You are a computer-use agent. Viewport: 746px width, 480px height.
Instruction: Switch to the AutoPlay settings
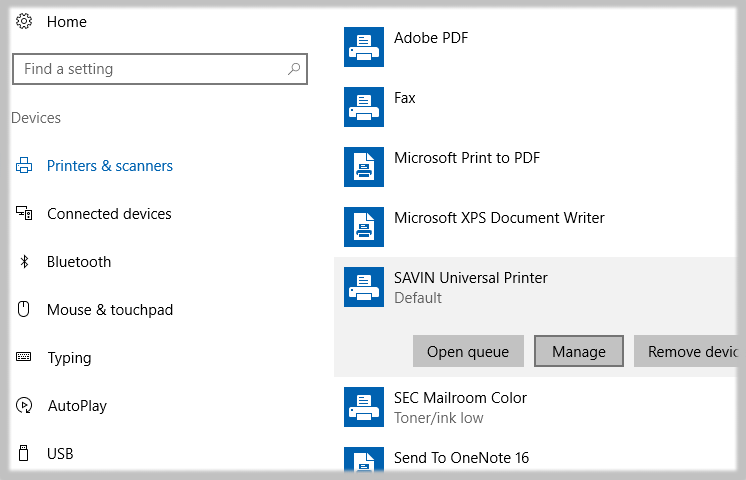pyautogui.click(x=77, y=406)
